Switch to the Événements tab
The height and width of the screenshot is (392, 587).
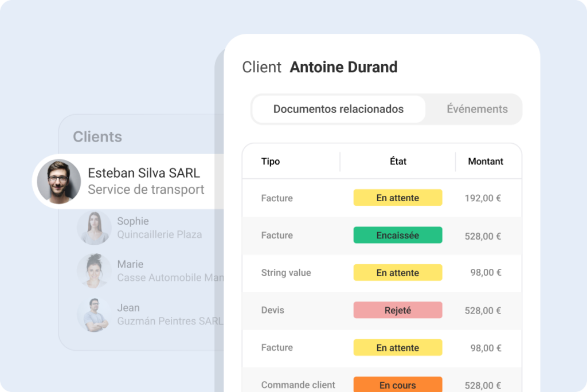477,109
